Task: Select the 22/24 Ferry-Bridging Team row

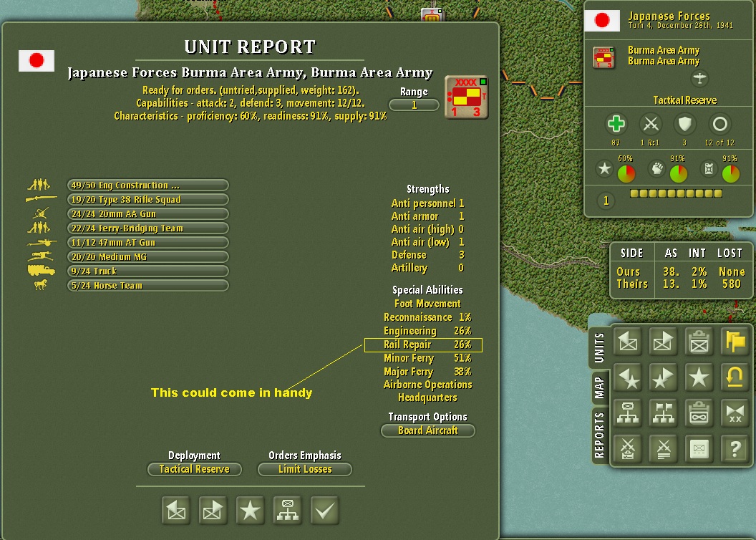Action: click(147, 228)
